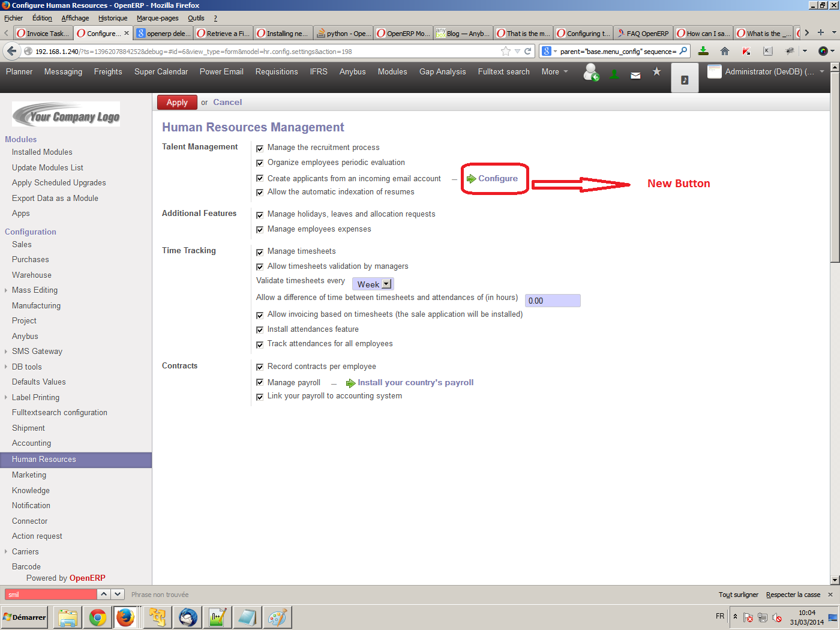Click the search magnifier in search box
Viewport: 840px width, 630px height.
(x=683, y=51)
